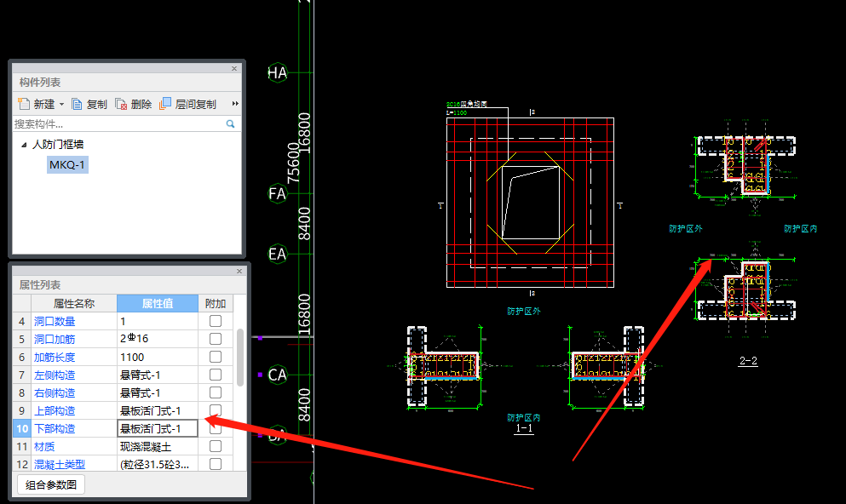Click the search magnifier icon
846x504 pixels.
click(x=230, y=124)
